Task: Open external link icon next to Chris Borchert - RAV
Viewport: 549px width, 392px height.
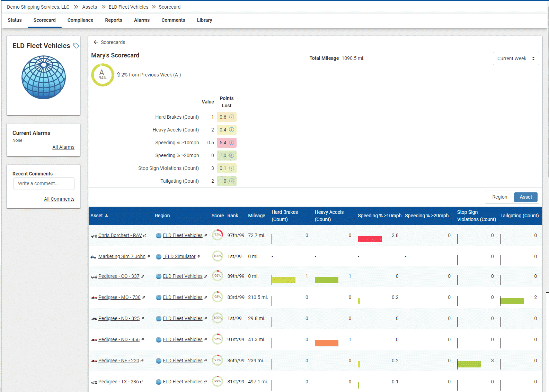Action: (x=145, y=236)
